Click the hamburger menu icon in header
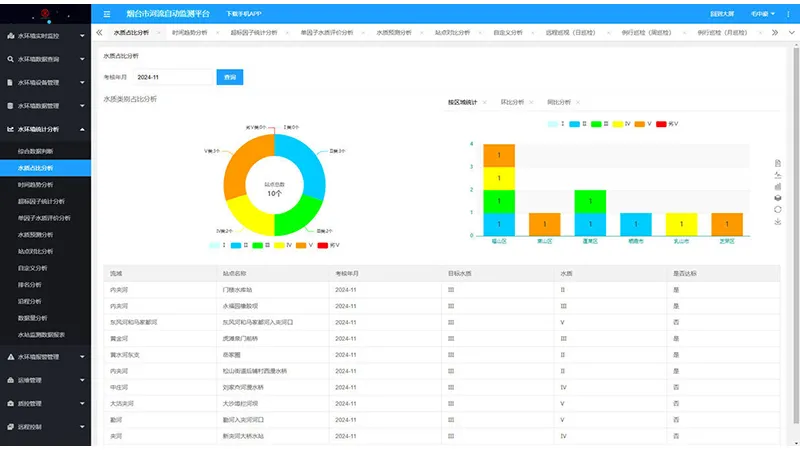The height and width of the screenshot is (450, 800). [107, 14]
